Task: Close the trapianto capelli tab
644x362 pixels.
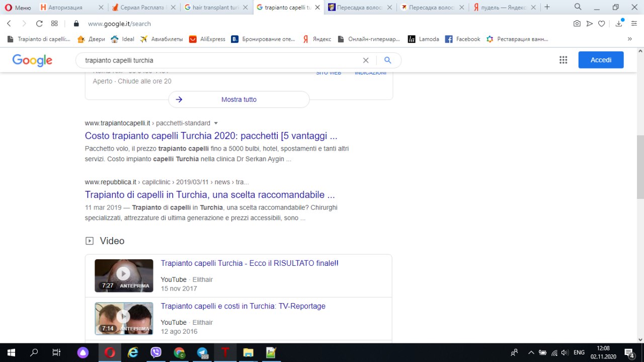Action: point(317,8)
